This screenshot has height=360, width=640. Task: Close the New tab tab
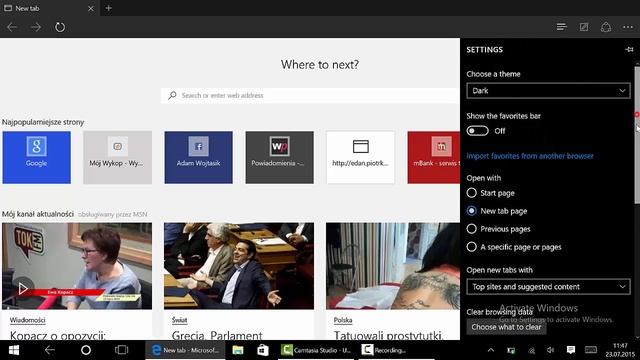pos(91,8)
